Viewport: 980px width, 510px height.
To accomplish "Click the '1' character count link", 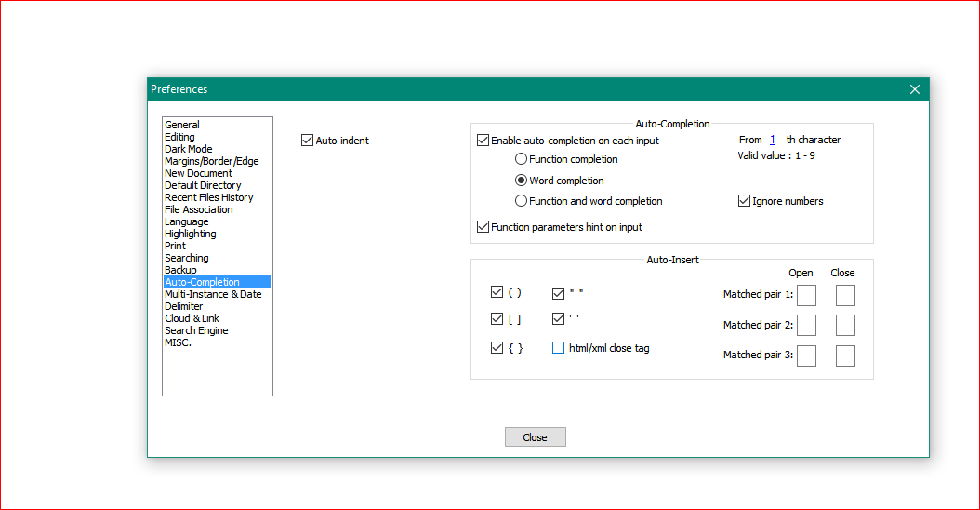I will click(x=773, y=140).
